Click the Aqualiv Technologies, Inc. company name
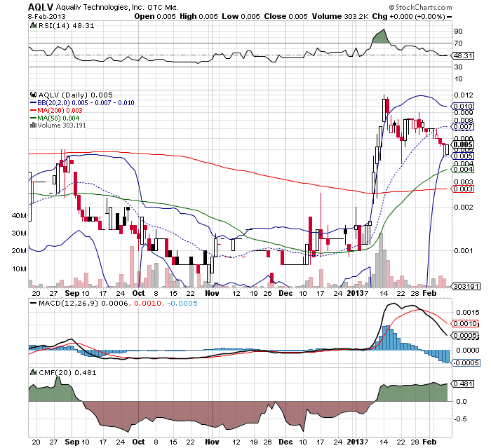The width and height of the screenshot is (491, 448). 100,7
